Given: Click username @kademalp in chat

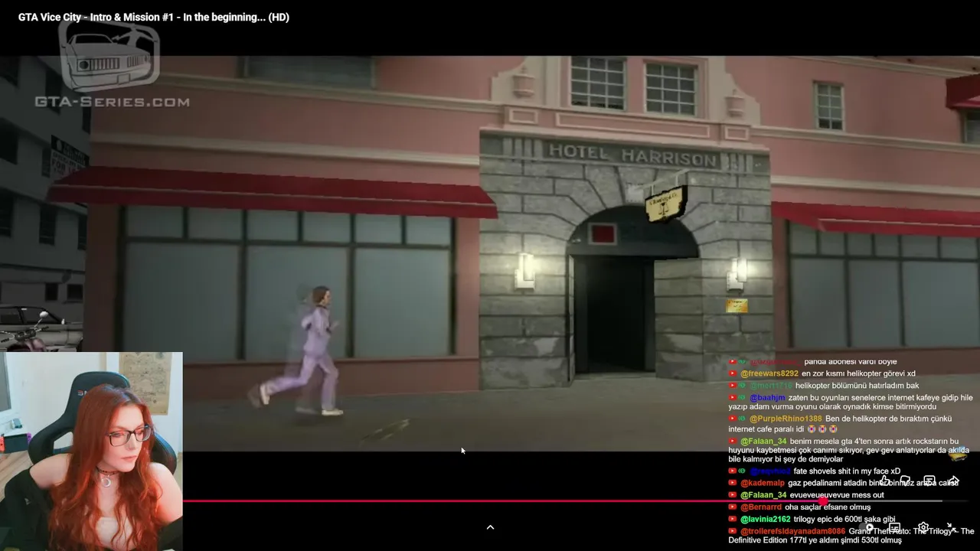Looking at the screenshot, I should click(763, 483).
